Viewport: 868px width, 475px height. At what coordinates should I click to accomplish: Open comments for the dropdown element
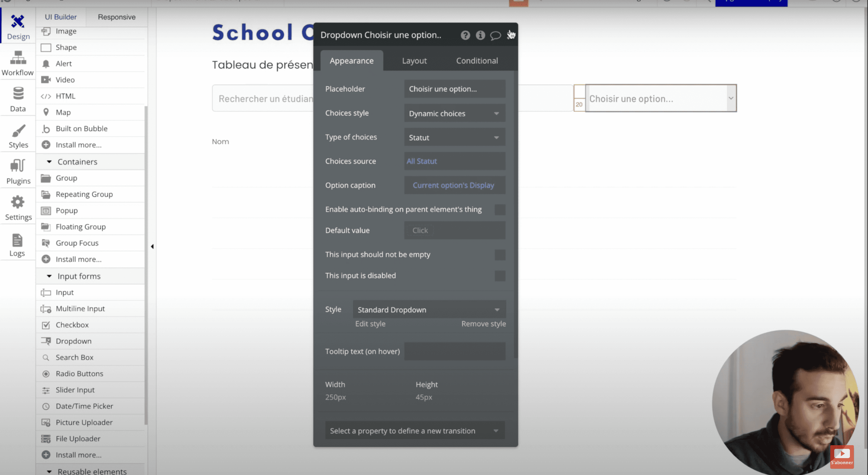(495, 35)
